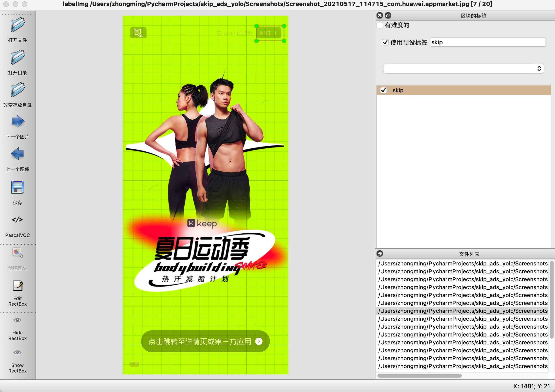Viewport: 555px width, 392px height.
Task: Switch annotation format via PascalVOC icon
Action: 17,219
